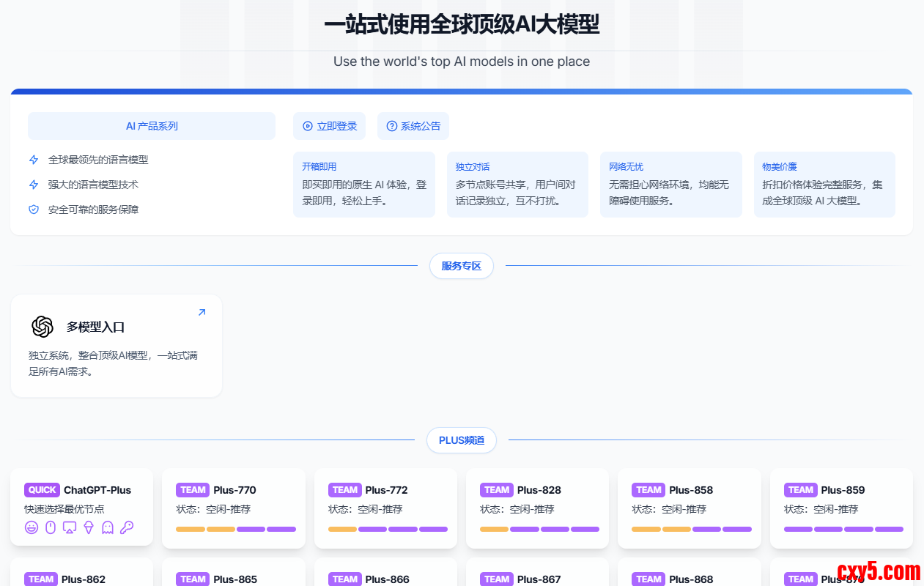
Task: Open the 系统公告 announcements button
Action: [413, 126]
